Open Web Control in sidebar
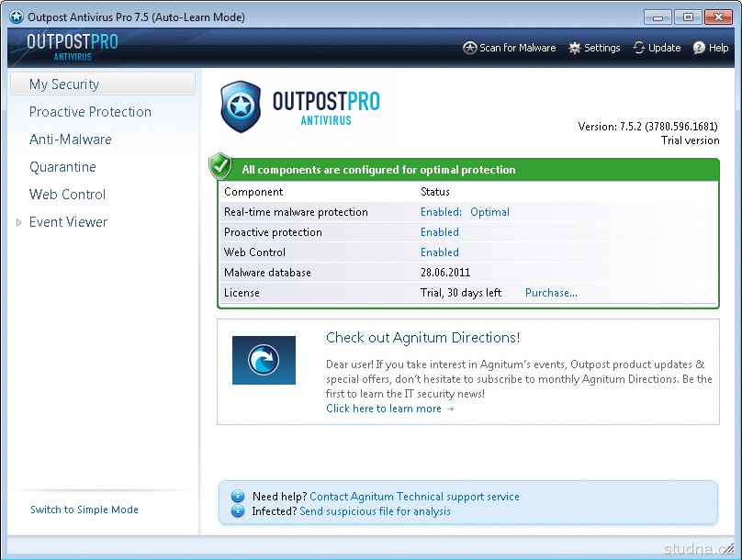Image resolution: width=742 pixels, height=560 pixels. (x=67, y=195)
